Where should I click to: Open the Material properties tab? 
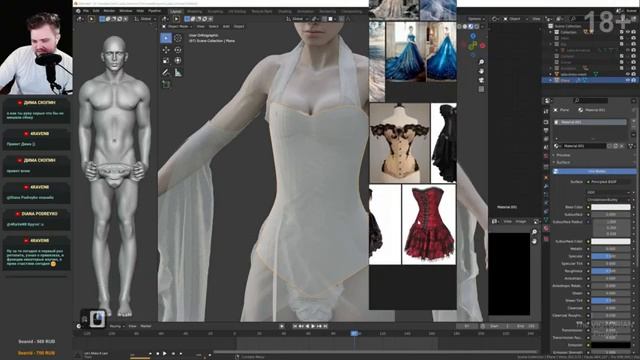click(x=546, y=229)
